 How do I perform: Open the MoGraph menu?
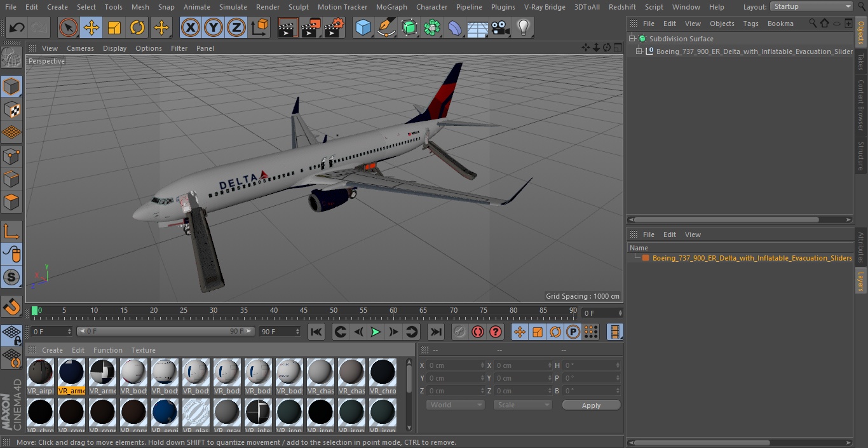(391, 7)
